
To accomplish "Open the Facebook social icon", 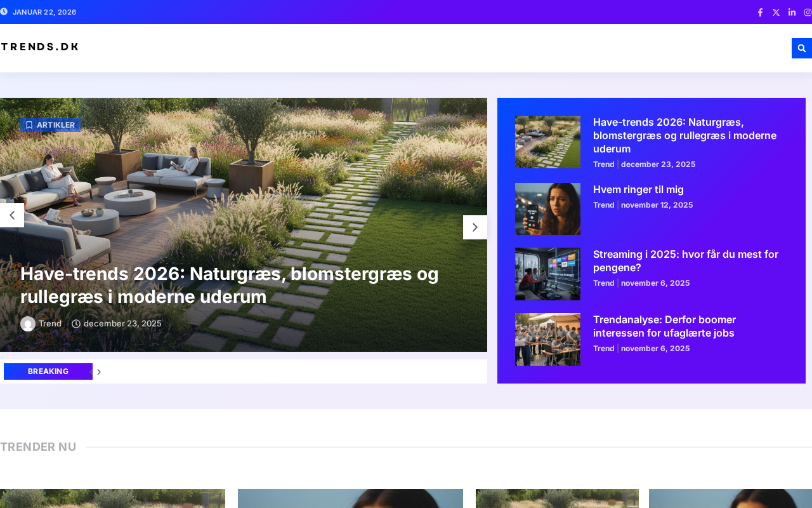I will click(760, 12).
